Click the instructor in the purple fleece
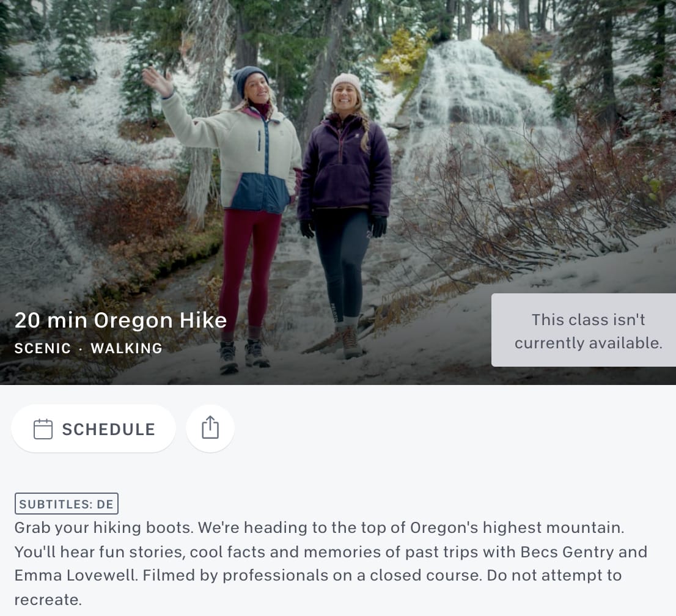The image size is (676, 616). coord(345,216)
